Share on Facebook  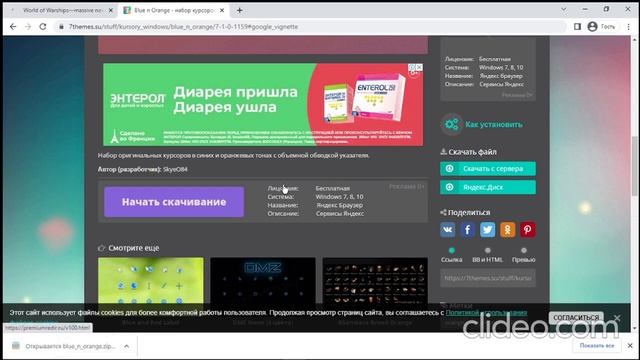coord(468,230)
